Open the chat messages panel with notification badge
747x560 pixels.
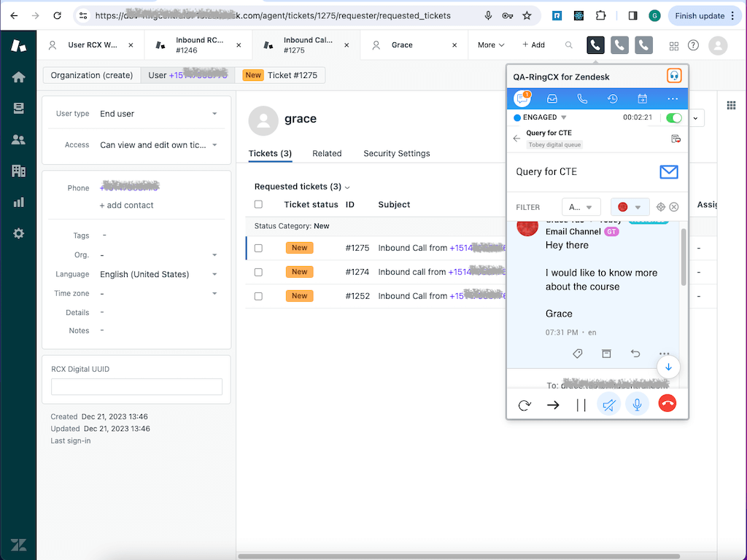click(522, 98)
